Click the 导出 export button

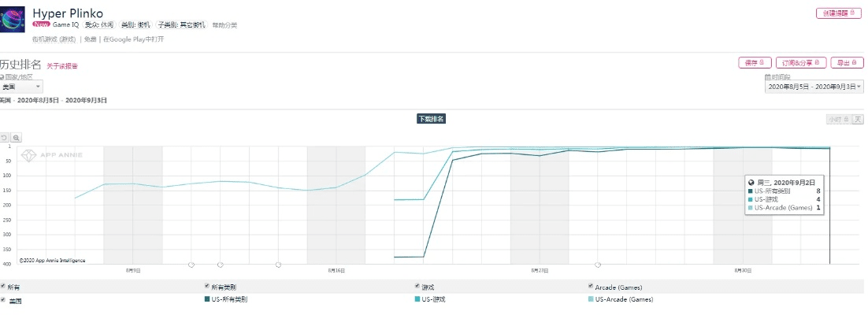tap(846, 62)
